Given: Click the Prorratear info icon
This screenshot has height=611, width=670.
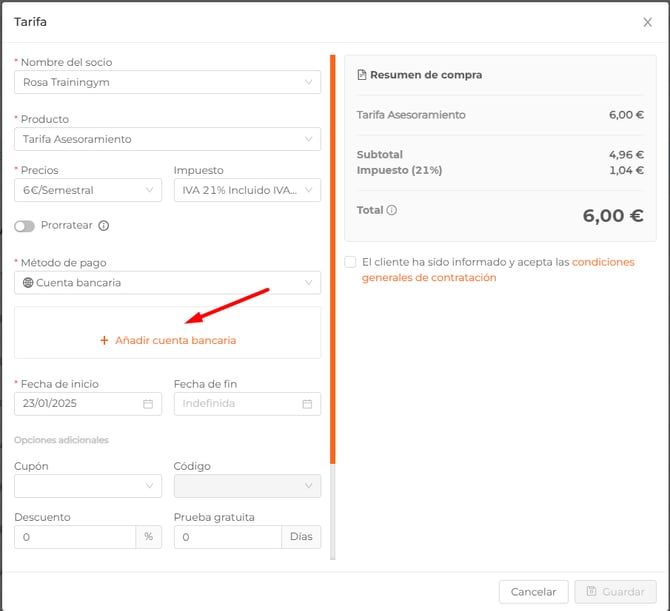Looking at the screenshot, I should tap(104, 226).
